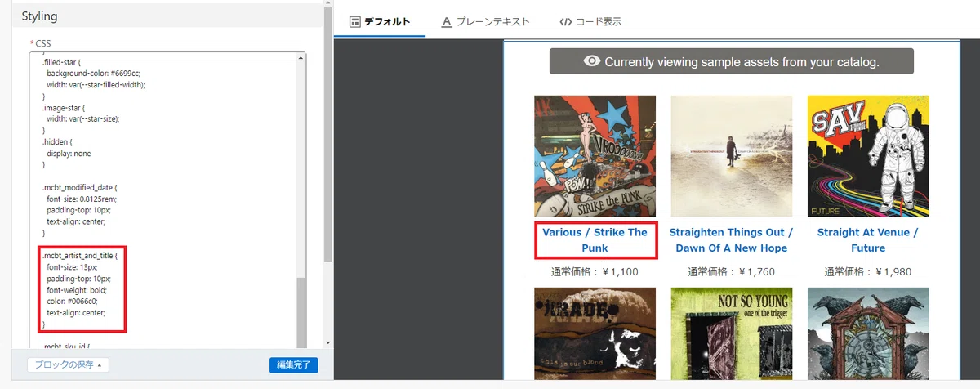
Task: Click the font-size: 0.8125rem CSS line
Action: (82, 199)
